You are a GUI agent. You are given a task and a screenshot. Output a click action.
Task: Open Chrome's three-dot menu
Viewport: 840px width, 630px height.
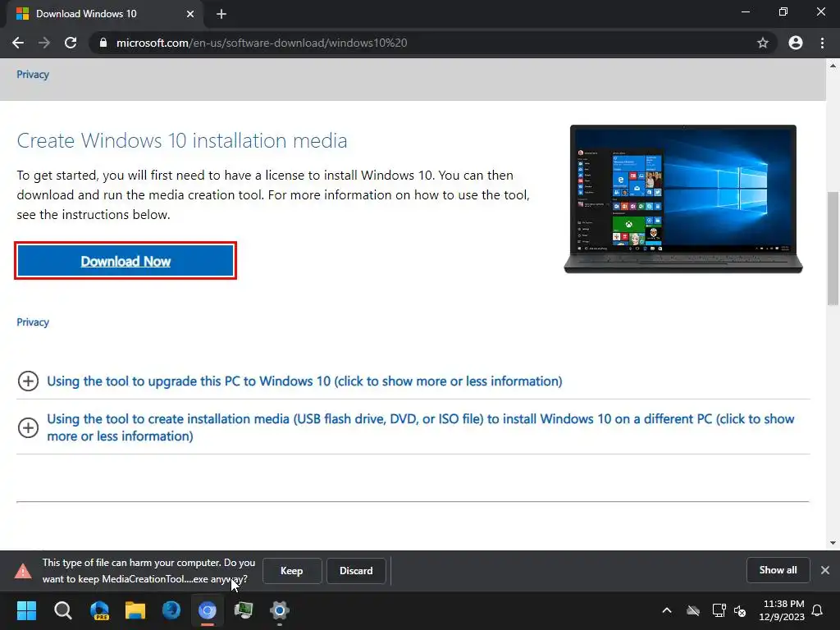click(x=822, y=43)
